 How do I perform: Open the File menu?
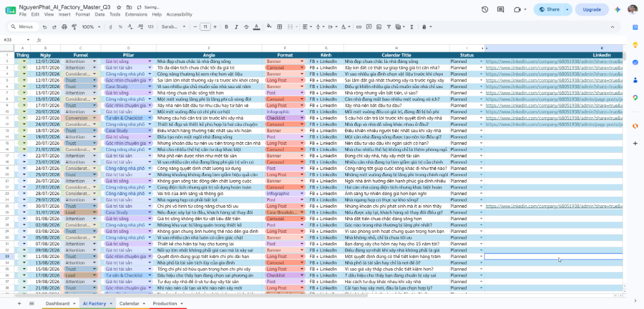click(23, 14)
